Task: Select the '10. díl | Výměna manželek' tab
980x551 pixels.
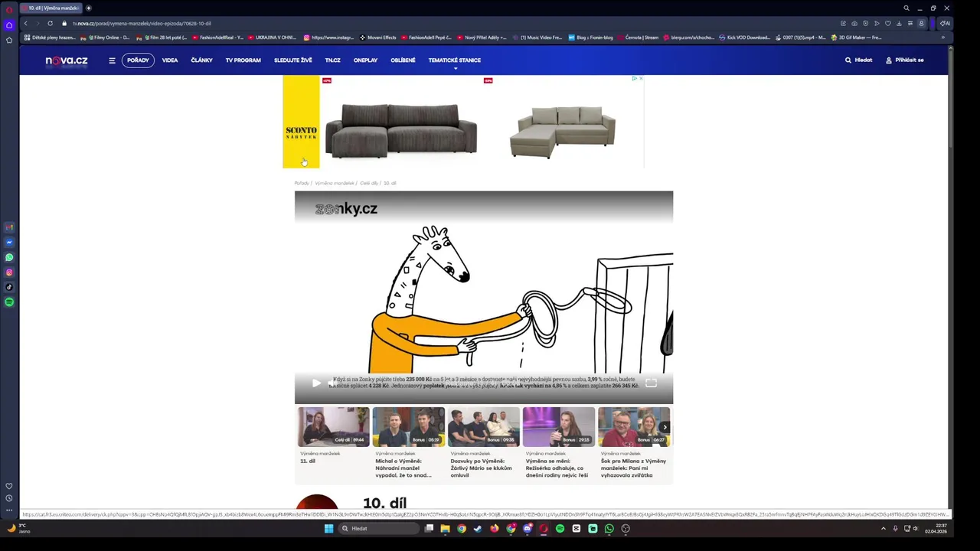Action: (52, 8)
